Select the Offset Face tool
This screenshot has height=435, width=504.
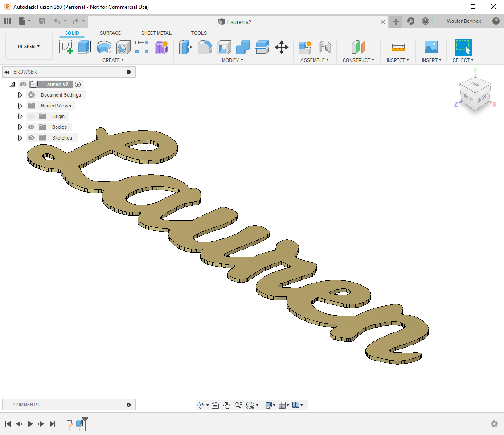[x=262, y=47]
